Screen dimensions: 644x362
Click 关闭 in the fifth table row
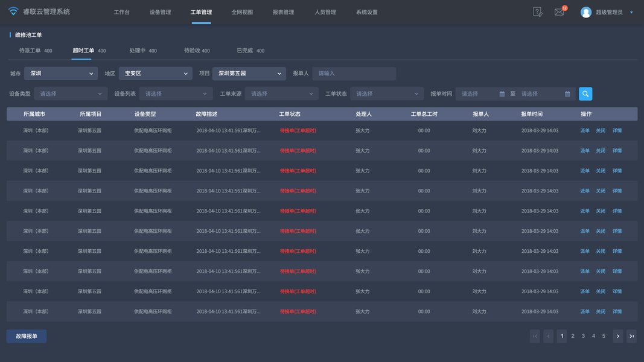(x=601, y=211)
